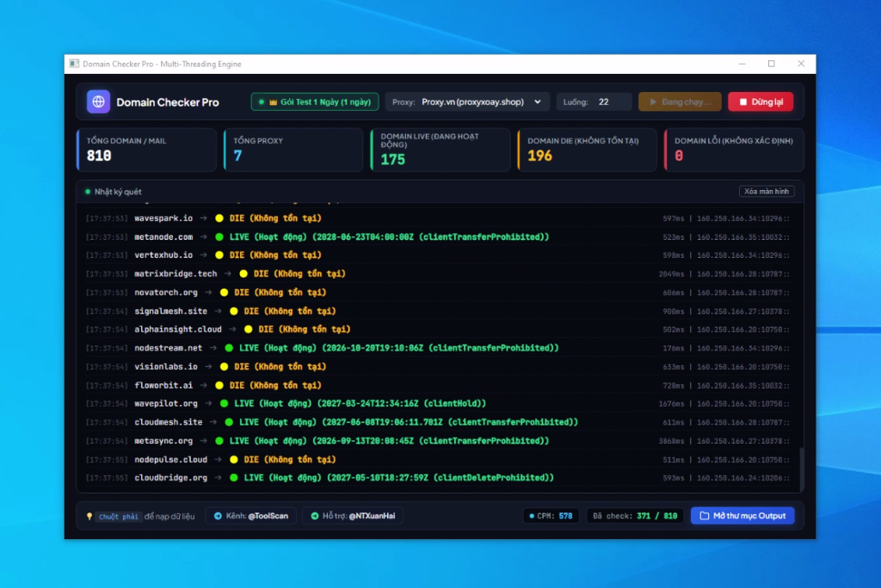Select the wavespark.io log row
Screen dimensions: 881x588
tap(437, 217)
